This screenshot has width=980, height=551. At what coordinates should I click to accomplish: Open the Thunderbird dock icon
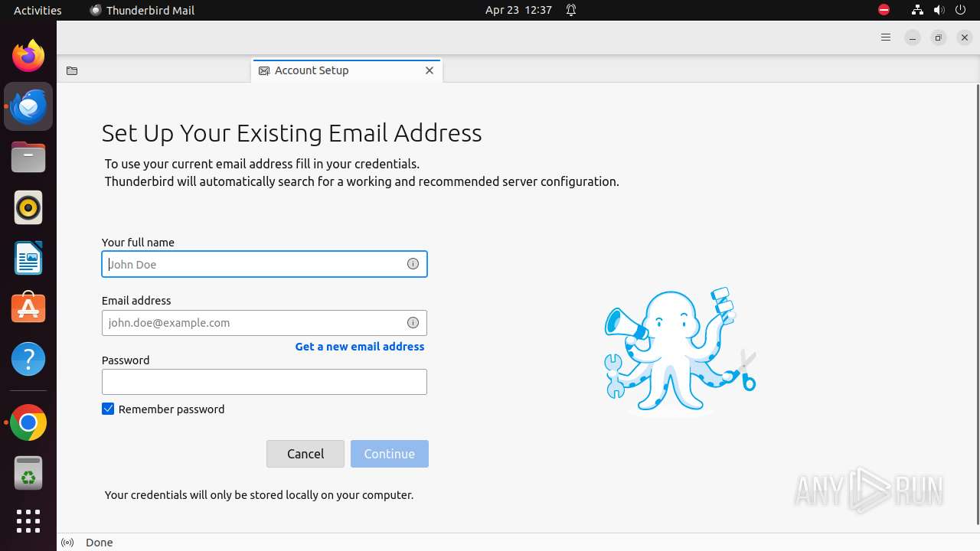coord(28,106)
